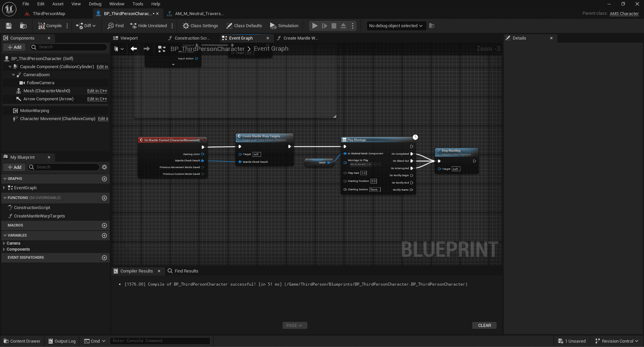Collapse the CameraBoom tree row

pyautogui.click(x=13, y=75)
